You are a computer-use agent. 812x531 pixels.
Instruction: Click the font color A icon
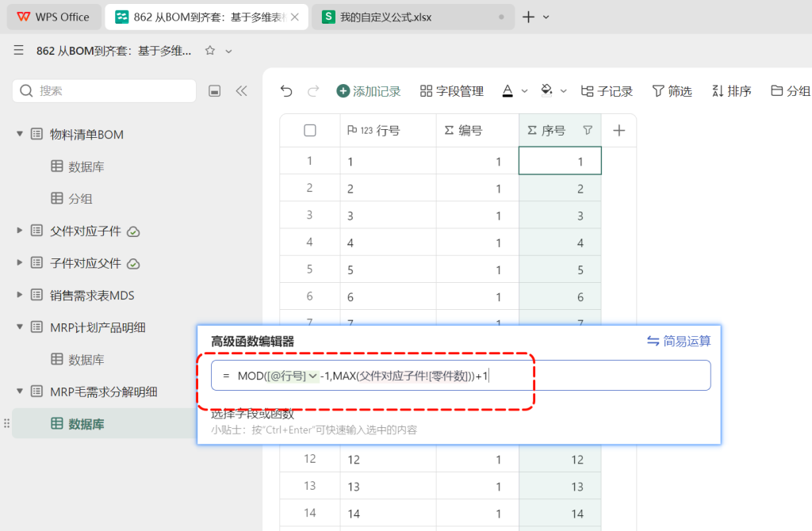[507, 91]
